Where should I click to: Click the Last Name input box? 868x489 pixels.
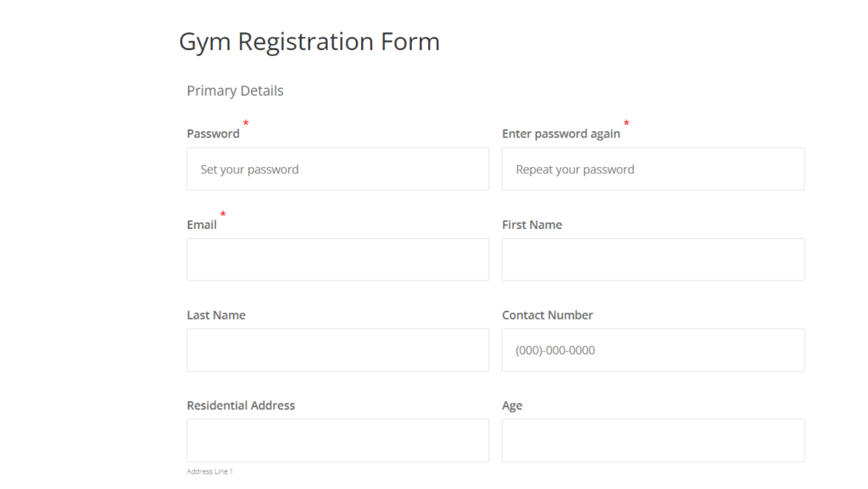(337, 350)
